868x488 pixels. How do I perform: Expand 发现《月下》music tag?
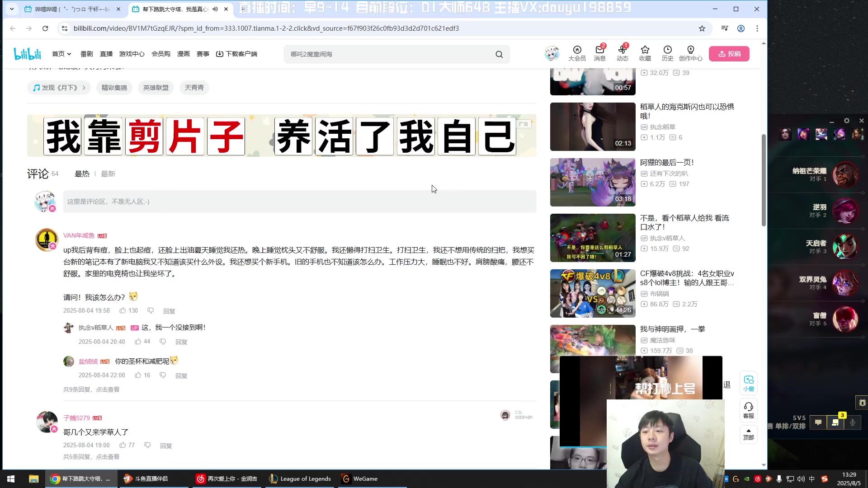tap(59, 88)
